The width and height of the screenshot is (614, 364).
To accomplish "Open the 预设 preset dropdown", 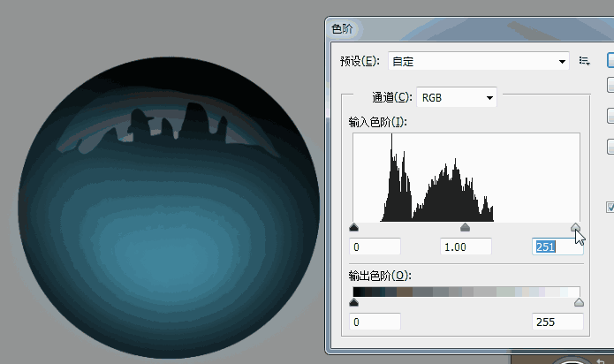I will click(479, 61).
